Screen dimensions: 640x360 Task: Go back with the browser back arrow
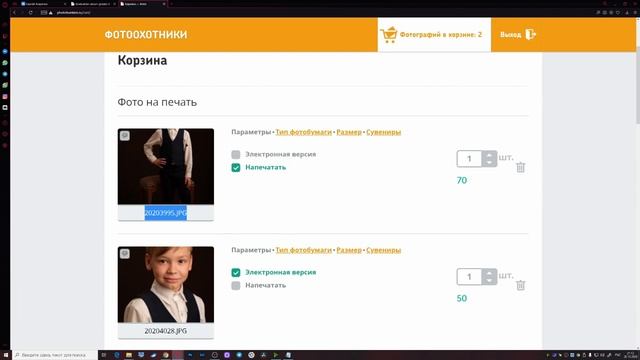click(x=14, y=13)
